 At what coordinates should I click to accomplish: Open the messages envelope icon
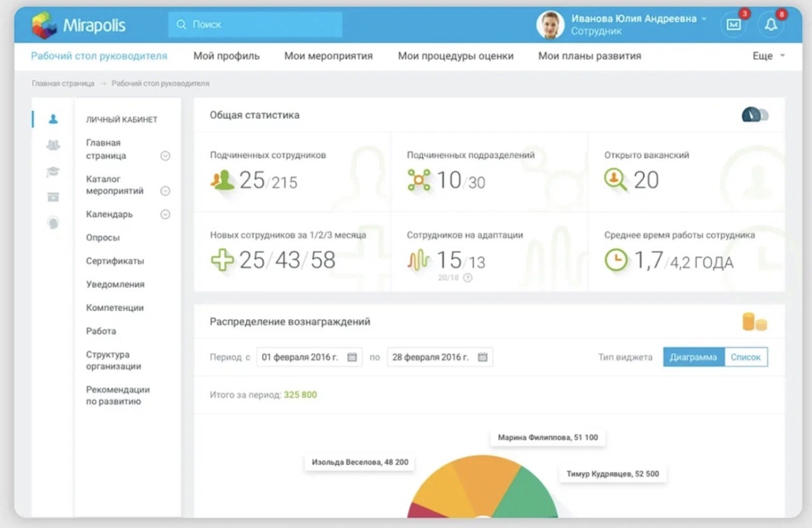coord(734,24)
